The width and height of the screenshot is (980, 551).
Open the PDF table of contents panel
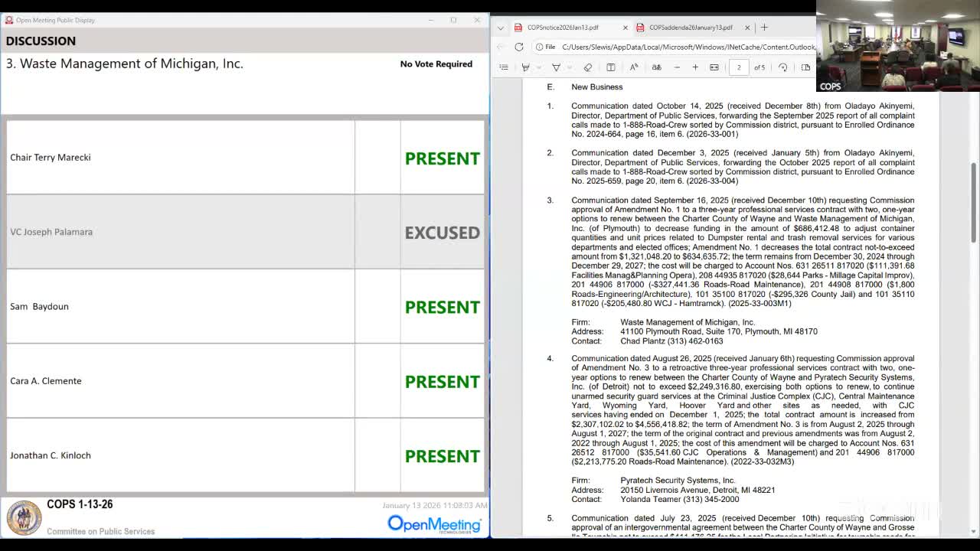coord(504,67)
